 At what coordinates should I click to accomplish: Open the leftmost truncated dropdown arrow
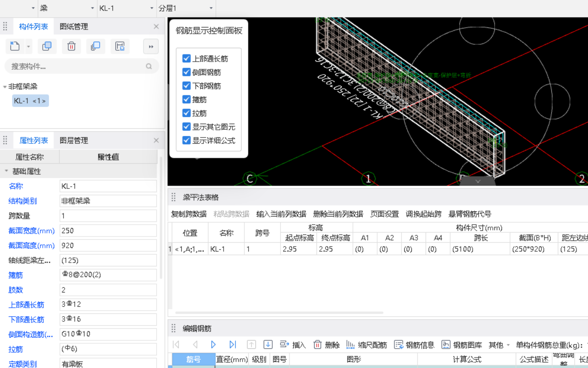[x=33, y=8]
